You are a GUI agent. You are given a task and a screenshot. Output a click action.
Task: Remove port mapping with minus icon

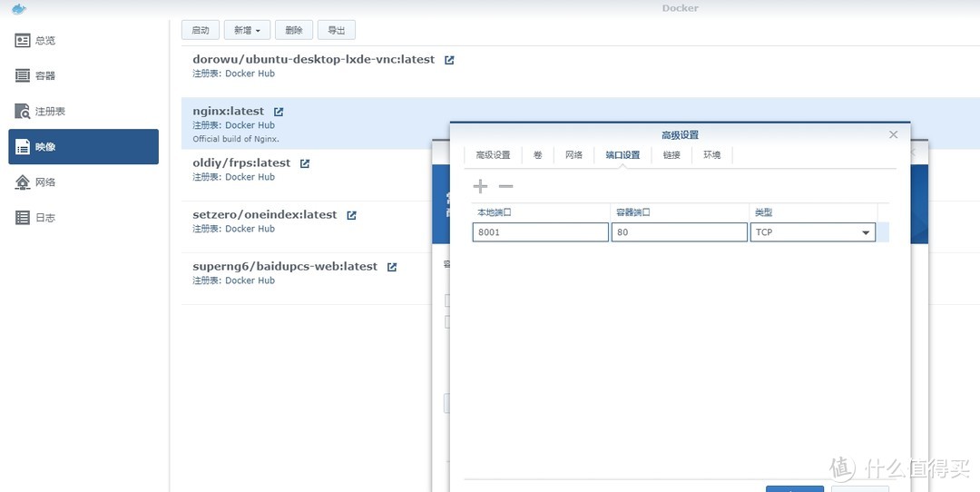(x=505, y=186)
